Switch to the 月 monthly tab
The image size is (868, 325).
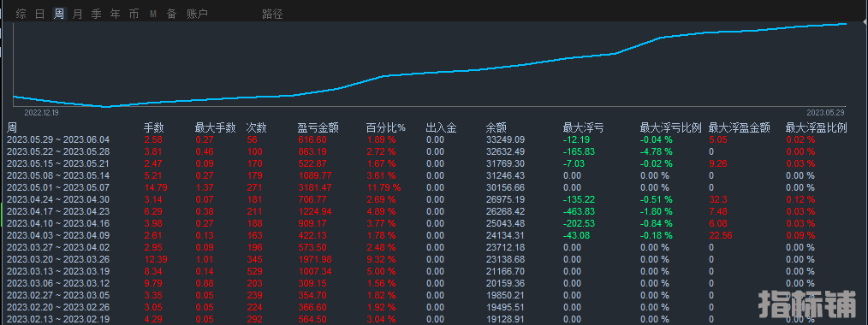coord(78,14)
